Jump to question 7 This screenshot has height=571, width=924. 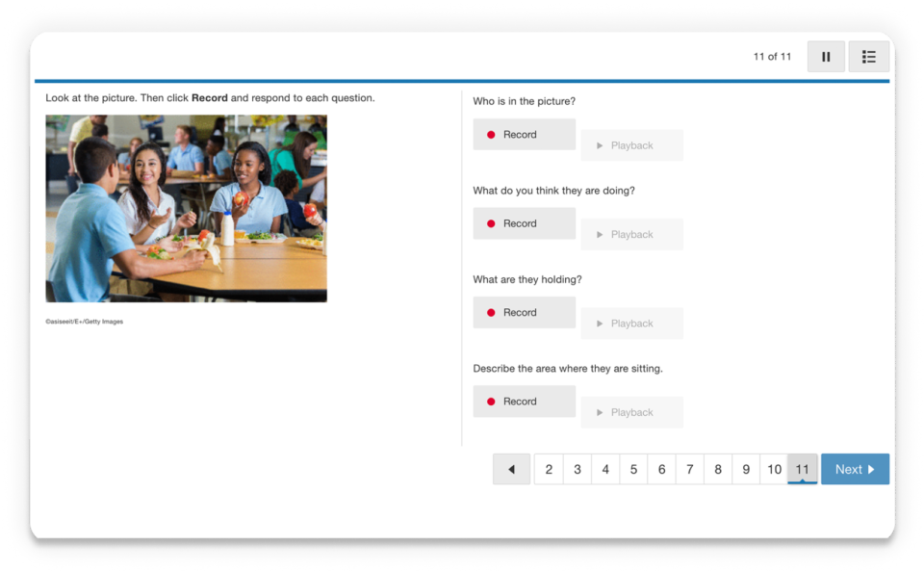point(689,469)
